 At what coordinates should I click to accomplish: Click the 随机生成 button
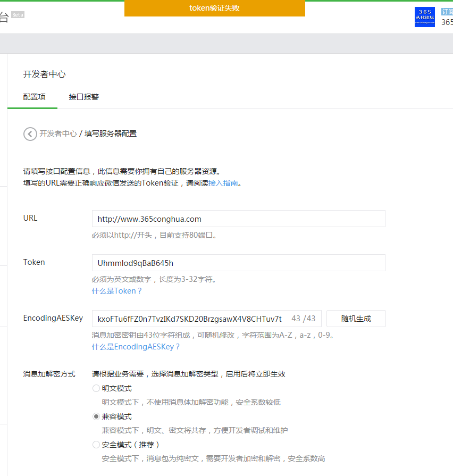356,319
